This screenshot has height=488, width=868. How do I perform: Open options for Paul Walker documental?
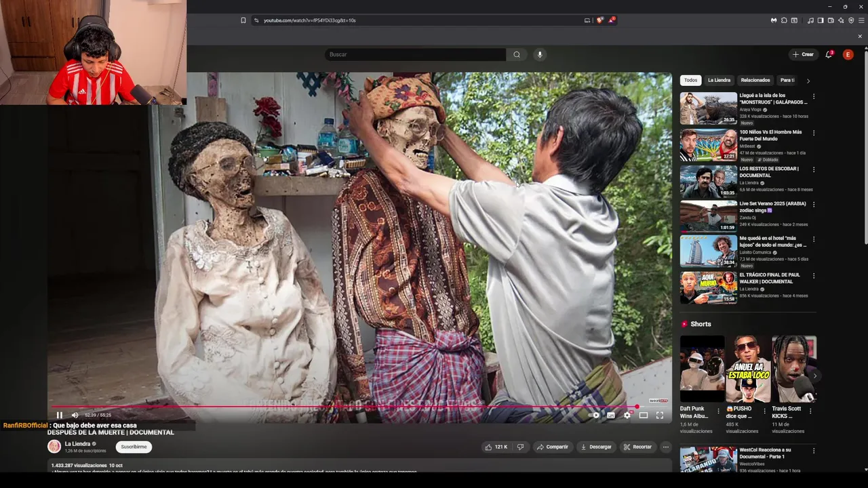pos(814,276)
